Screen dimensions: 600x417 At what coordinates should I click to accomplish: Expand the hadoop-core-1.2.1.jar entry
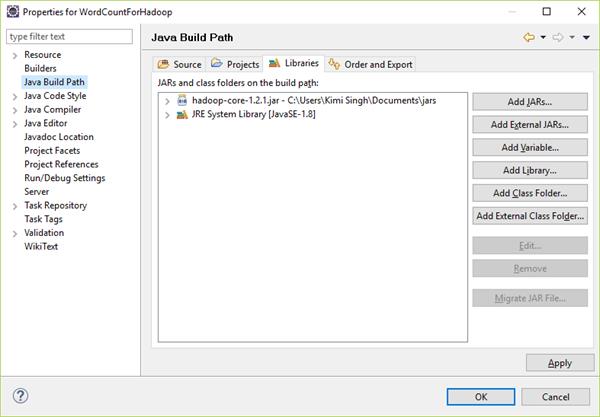165,101
